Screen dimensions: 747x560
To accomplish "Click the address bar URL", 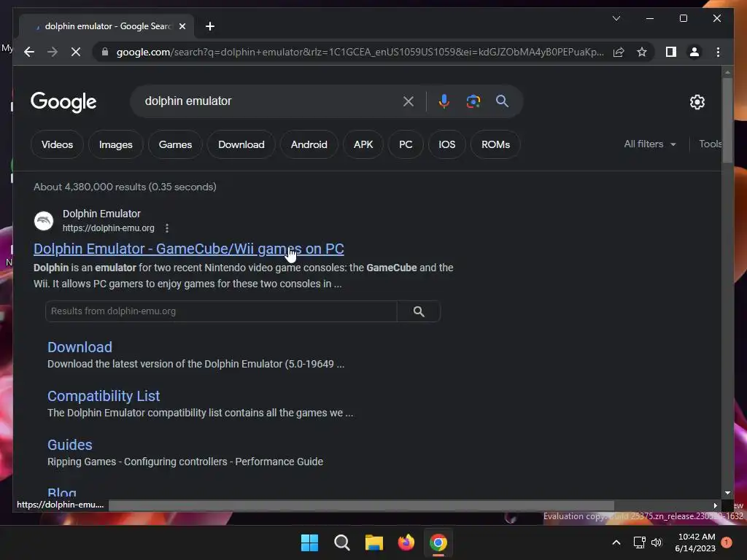I will tap(360, 52).
